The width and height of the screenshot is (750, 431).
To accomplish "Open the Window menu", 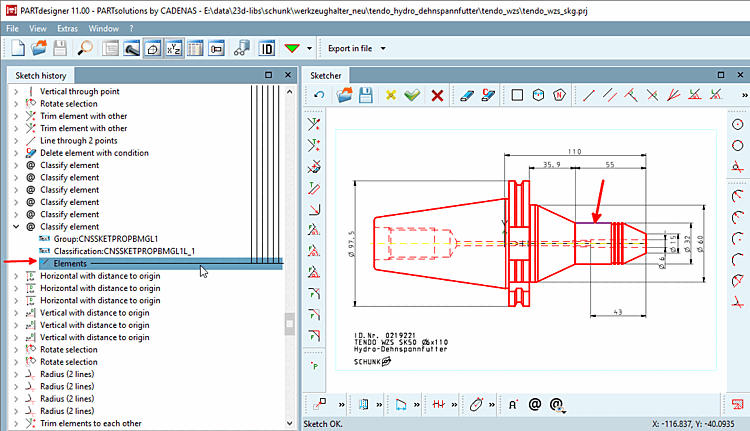I will [102, 29].
